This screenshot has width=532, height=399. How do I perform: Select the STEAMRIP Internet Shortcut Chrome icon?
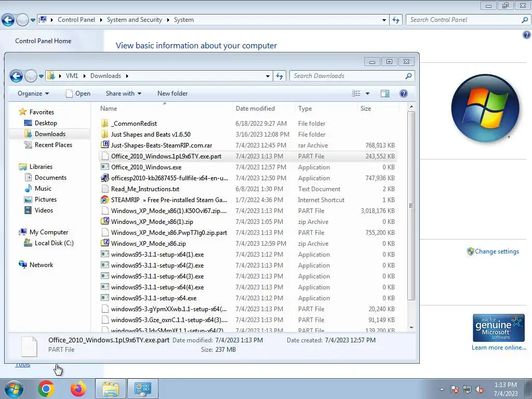coord(105,199)
